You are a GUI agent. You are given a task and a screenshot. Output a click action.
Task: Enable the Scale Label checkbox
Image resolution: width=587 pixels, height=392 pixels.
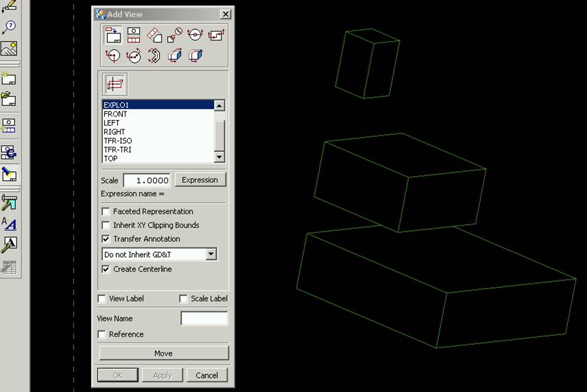(x=183, y=299)
